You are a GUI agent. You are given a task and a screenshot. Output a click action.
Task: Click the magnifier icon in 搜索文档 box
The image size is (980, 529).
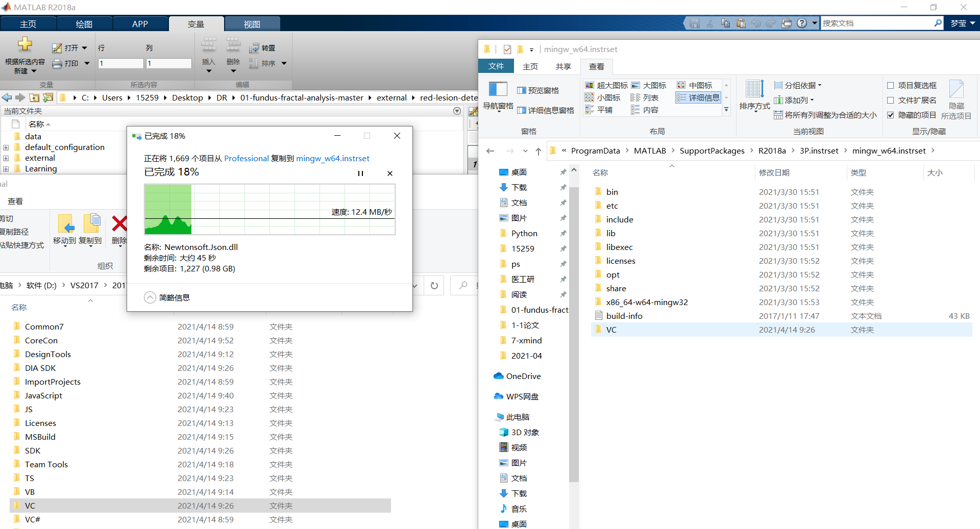(938, 23)
